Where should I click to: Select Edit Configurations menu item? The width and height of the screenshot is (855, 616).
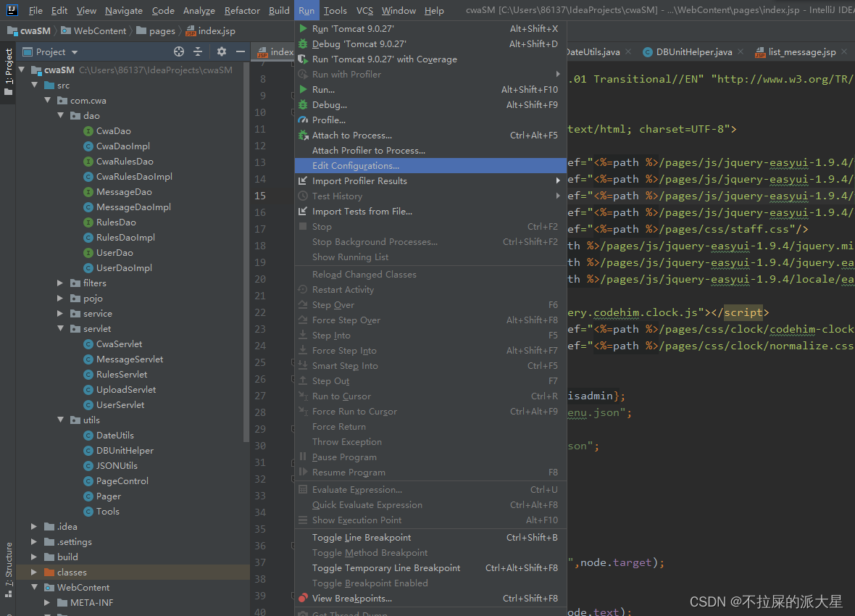431,165
